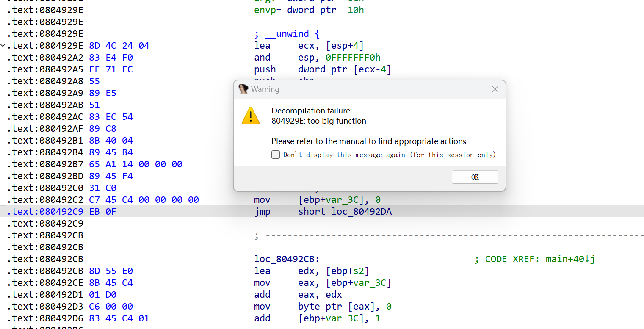This screenshot has width=644, height=329.
Task: Click the __unwind comment line
Action: (x=287, y=33)
